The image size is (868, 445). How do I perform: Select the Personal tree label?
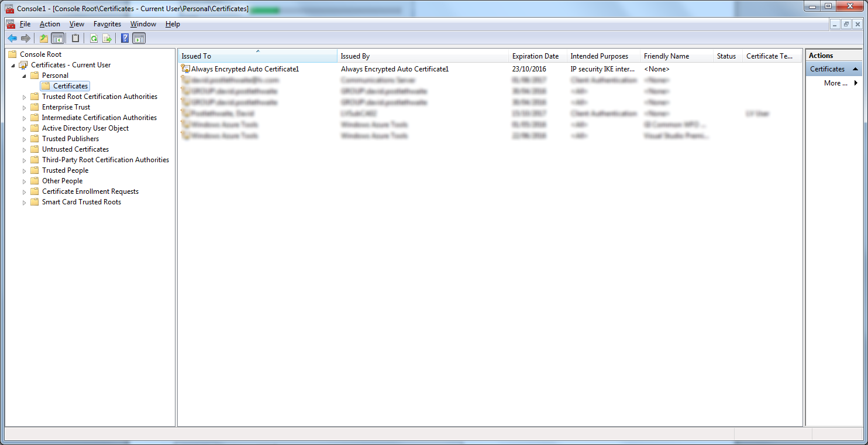pyautogui.click(x=55, y=76)
